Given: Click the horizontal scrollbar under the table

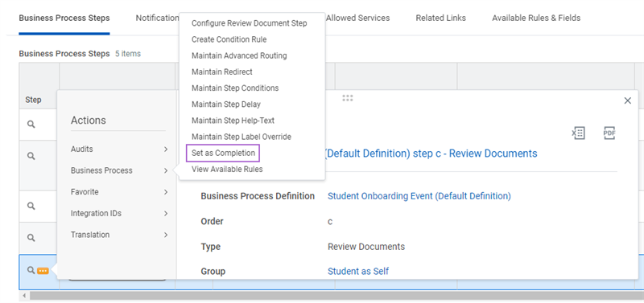Looking at the screenshot, I should point(336,295).
